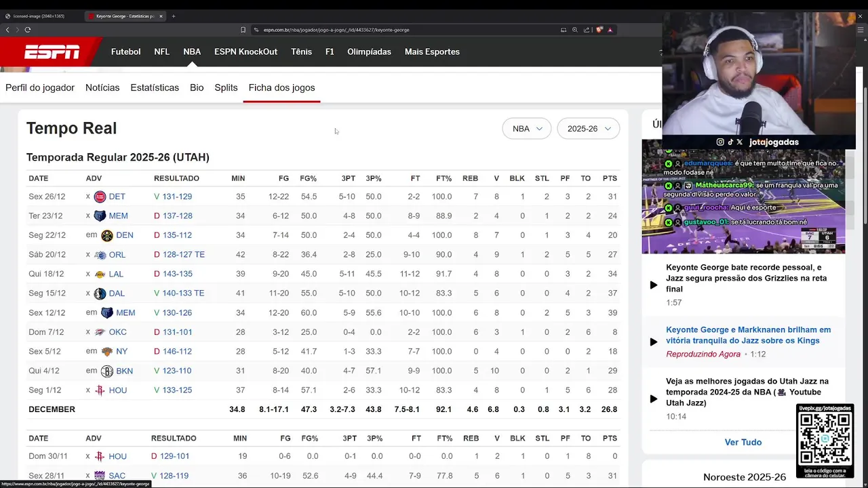Click the Denver Nuggets team logo
Screen dimensions: 868x488
[x=106, y=235]
